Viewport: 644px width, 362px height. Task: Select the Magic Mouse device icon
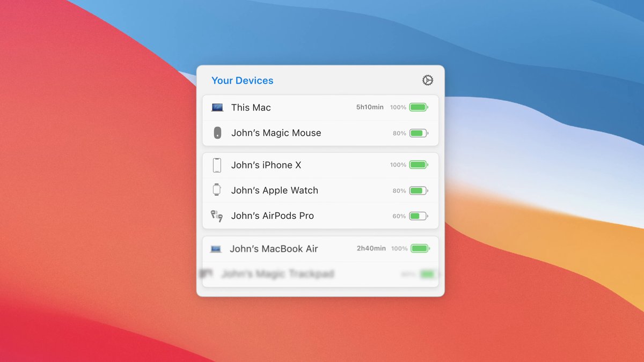tap(217, 132)
